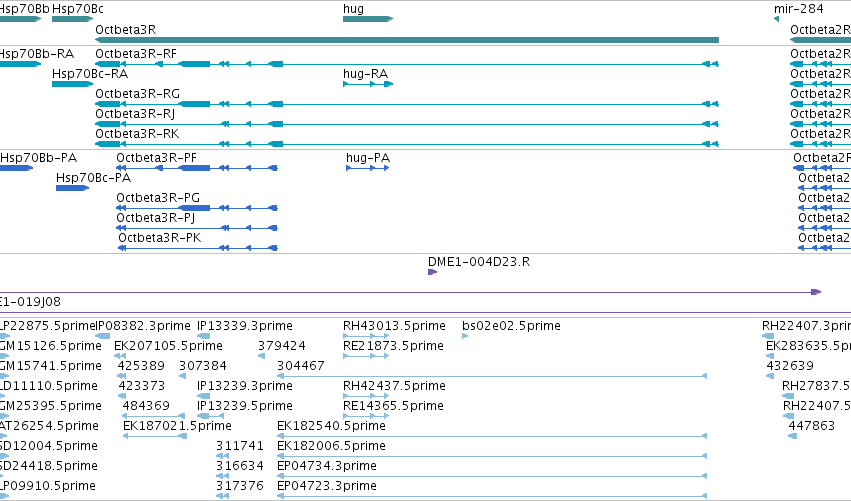Click the hug-RA transcript label

pyautogui.click(x=365, y=74)
